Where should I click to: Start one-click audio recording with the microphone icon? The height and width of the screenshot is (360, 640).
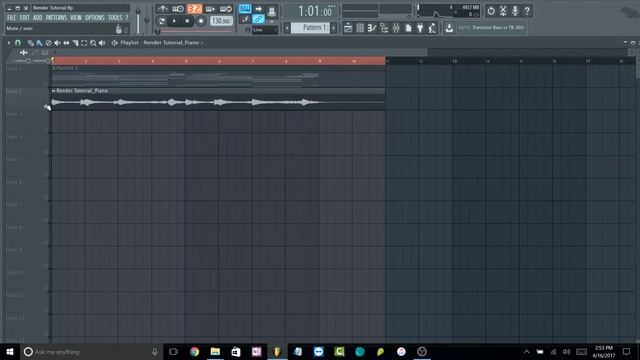[515, 11]
